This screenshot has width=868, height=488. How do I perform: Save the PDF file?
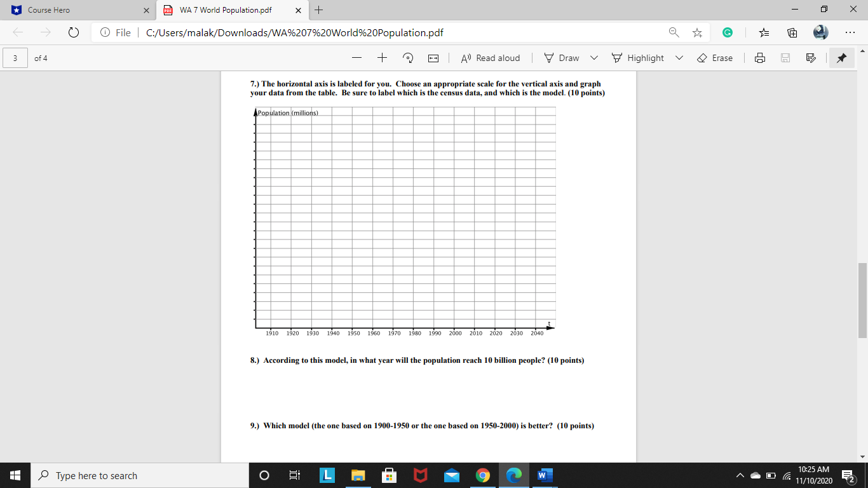pyautogui.click(x=785, y=58)
